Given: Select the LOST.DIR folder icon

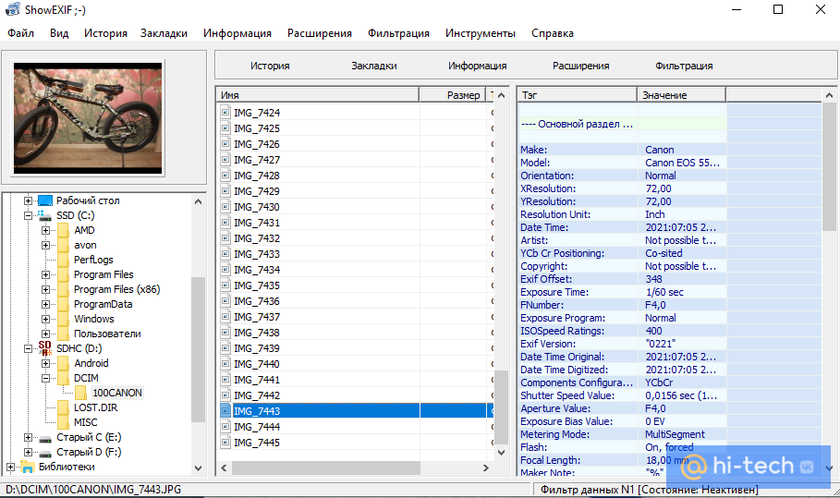Looking at the screenshot, I should [64, 408].
